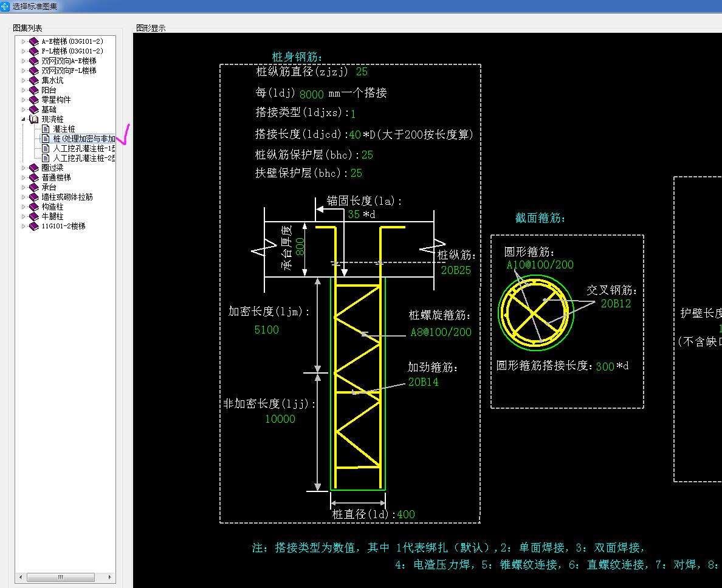Edit the lap interval value 8000
The image size is (722, 588).
pos(312,94)
